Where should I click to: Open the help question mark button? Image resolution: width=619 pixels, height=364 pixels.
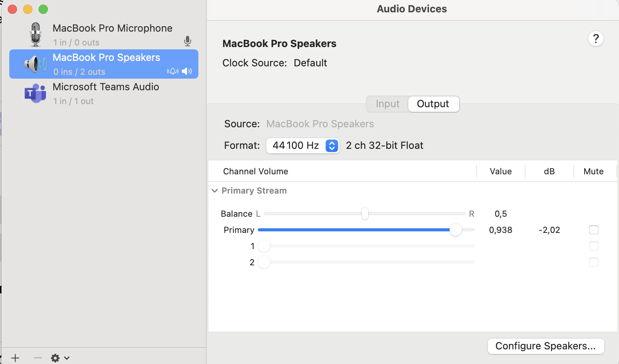tap(596, 39)
